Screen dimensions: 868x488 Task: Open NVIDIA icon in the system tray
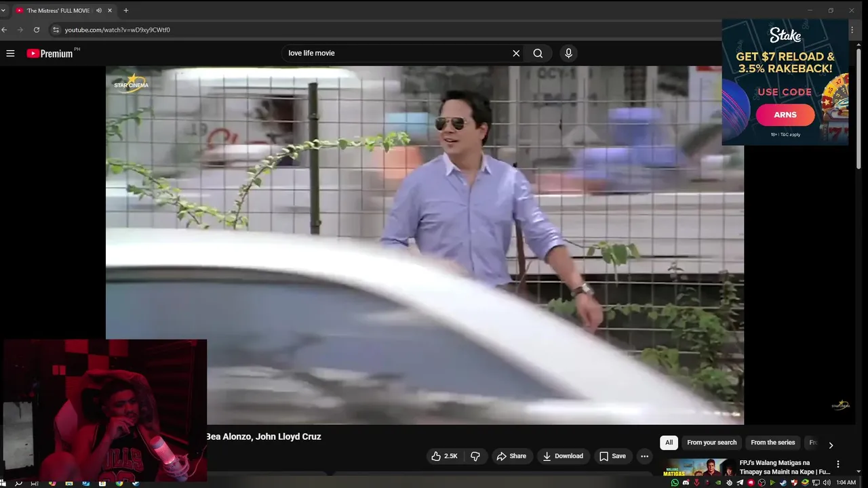[718, 483]
